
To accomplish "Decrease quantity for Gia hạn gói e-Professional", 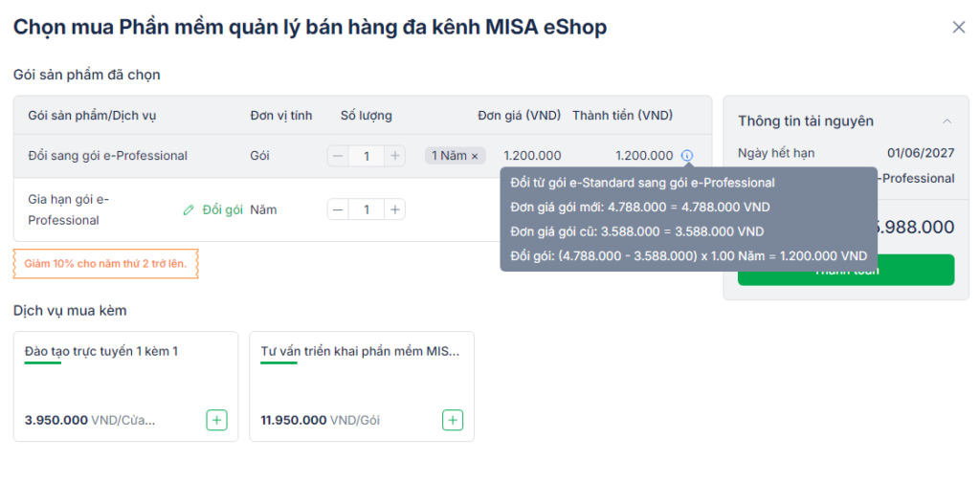I will (x=338, y=210).
